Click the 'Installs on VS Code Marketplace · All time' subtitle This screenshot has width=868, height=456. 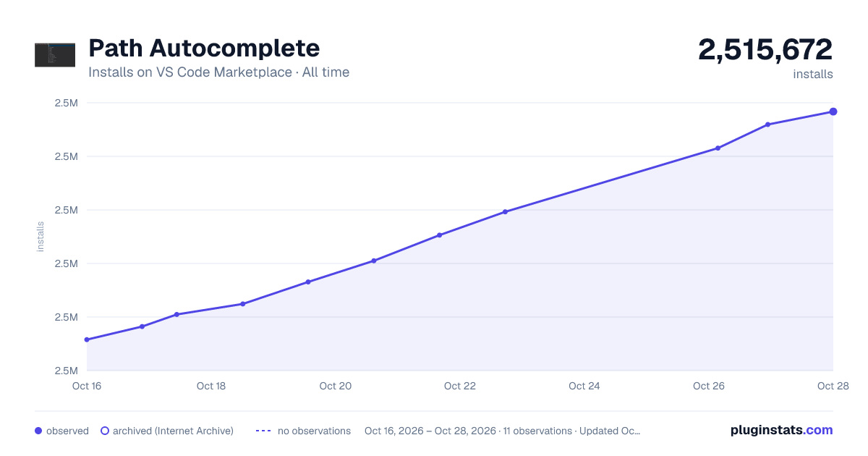(x=218, y=72)
